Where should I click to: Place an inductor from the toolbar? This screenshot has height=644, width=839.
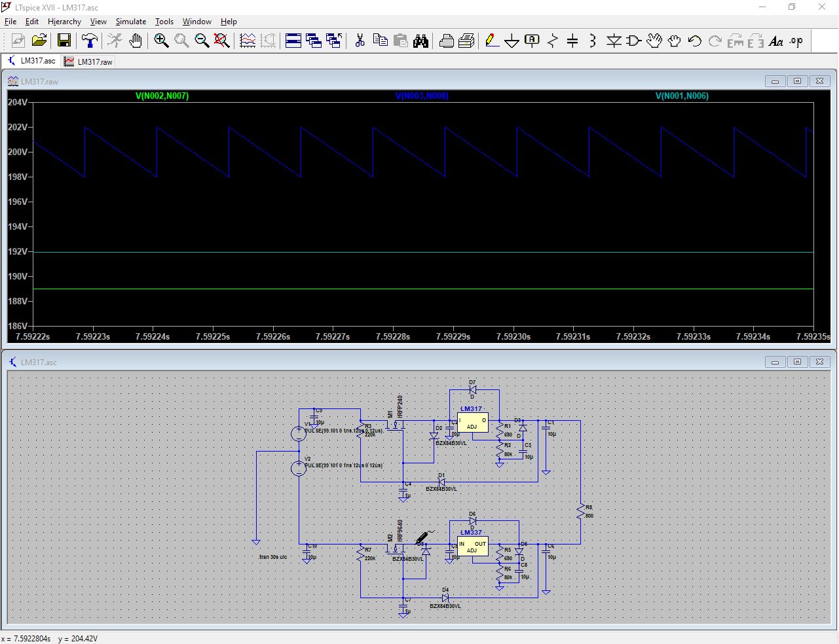click(x=593, y=41)
